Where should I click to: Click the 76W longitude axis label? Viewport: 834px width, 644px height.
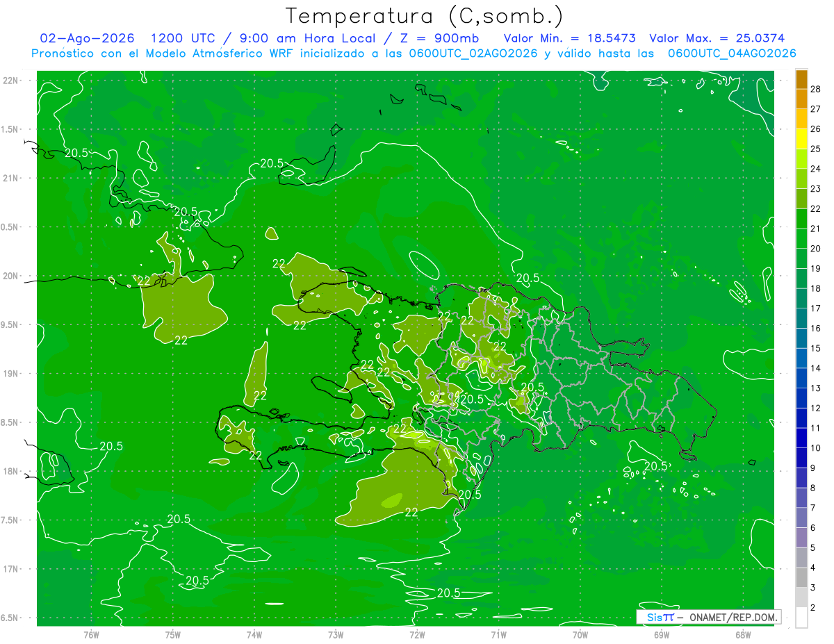tap(92, 634)
